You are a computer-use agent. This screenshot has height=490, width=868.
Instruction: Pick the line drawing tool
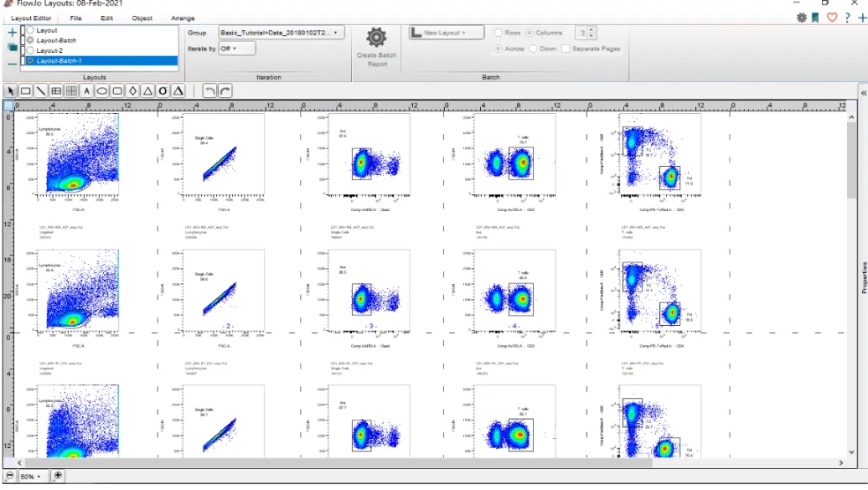coord(41,90)
